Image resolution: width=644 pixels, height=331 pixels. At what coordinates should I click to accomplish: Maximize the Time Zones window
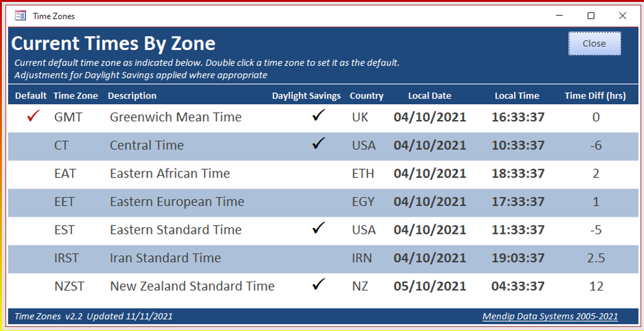[591, 16]
